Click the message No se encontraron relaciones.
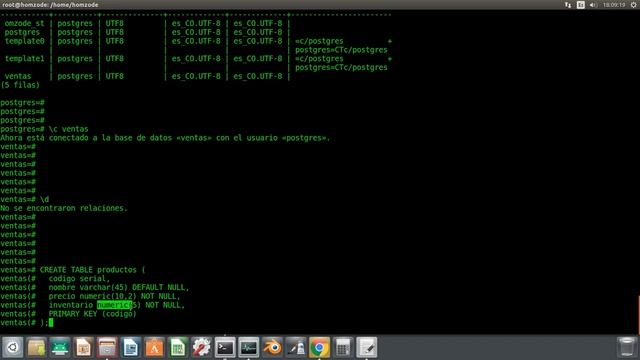Viewport: 640px width, 360px height. 64,208
